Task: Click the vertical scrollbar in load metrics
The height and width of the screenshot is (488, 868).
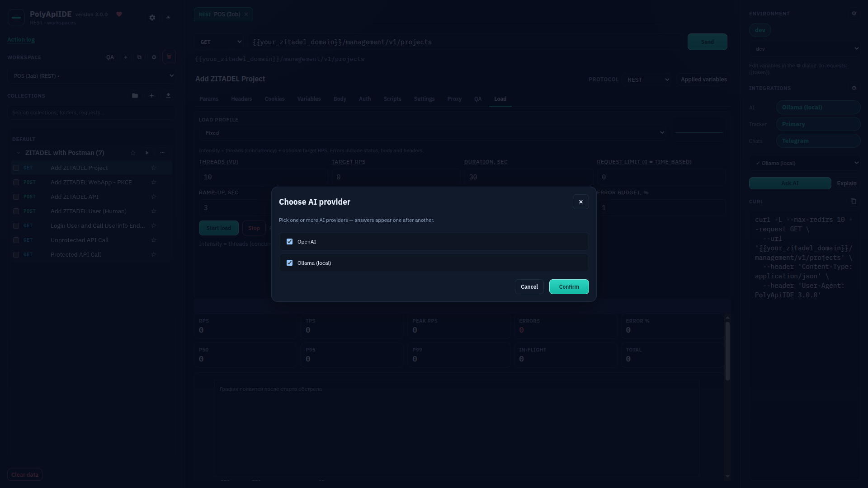Action: click(727, 351)
